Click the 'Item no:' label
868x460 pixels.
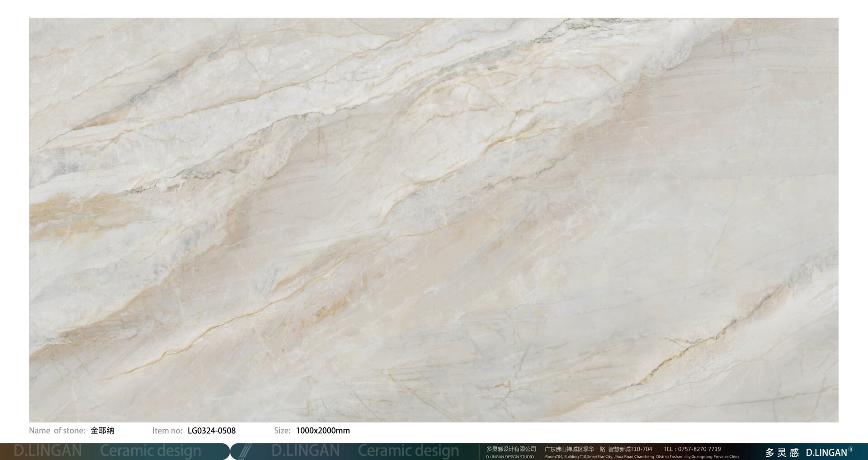(x=167, y=431)
